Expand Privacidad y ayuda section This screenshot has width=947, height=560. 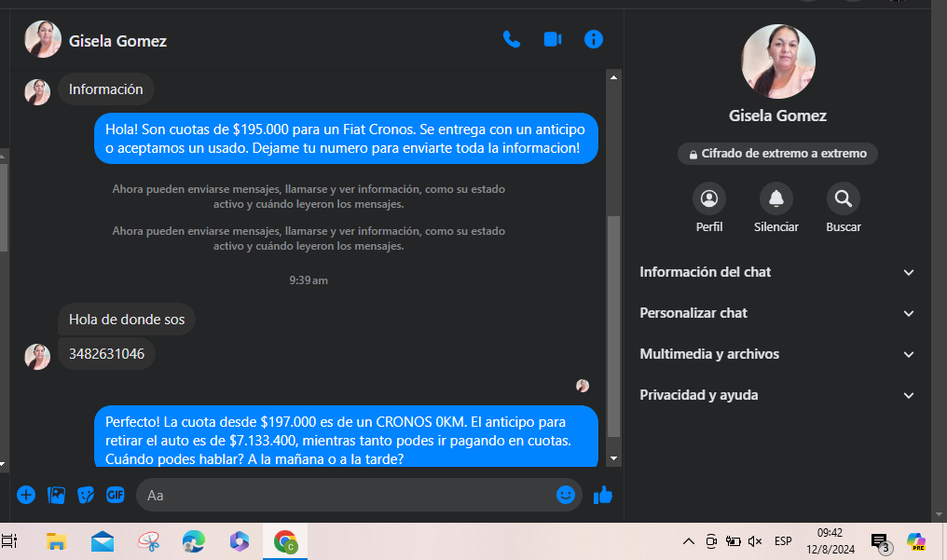coord(777,395)
